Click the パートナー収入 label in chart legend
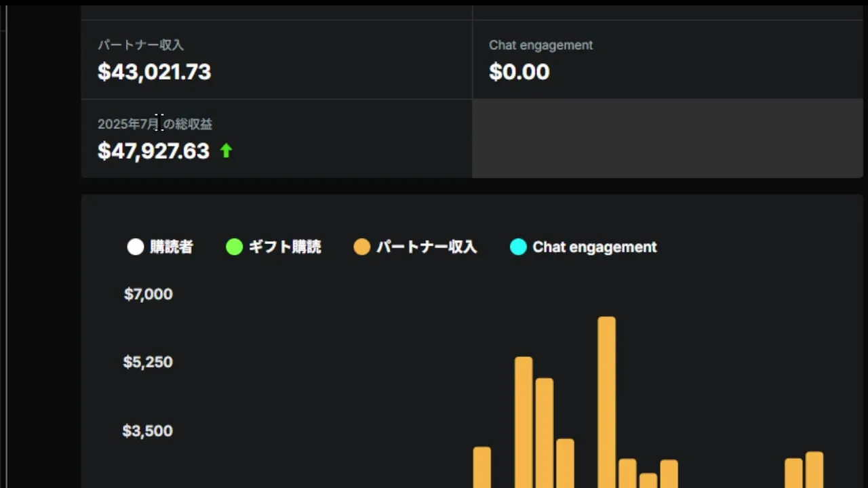 pos(427,247)
